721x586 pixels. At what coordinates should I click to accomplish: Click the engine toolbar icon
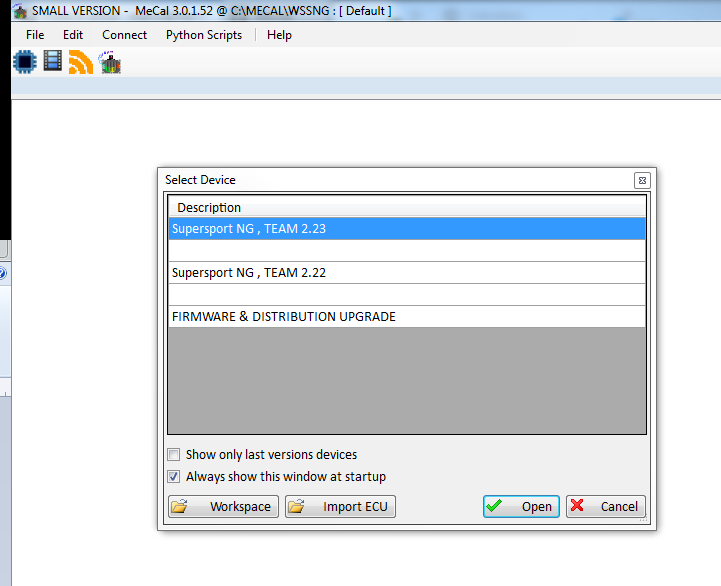[110, 63]
